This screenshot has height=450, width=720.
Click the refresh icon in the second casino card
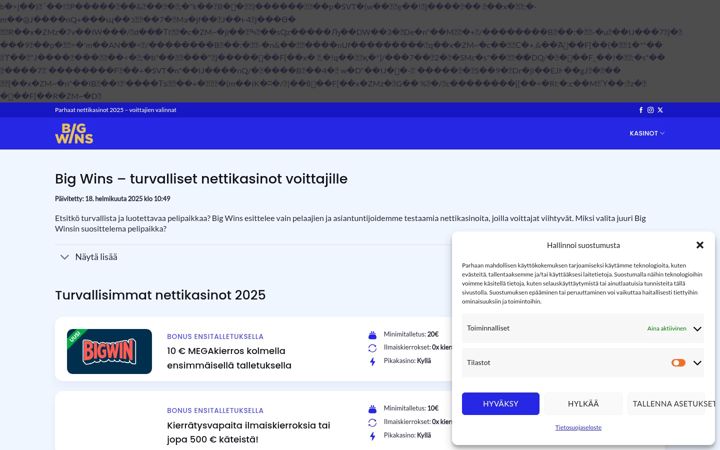click(x=372, y=422)
